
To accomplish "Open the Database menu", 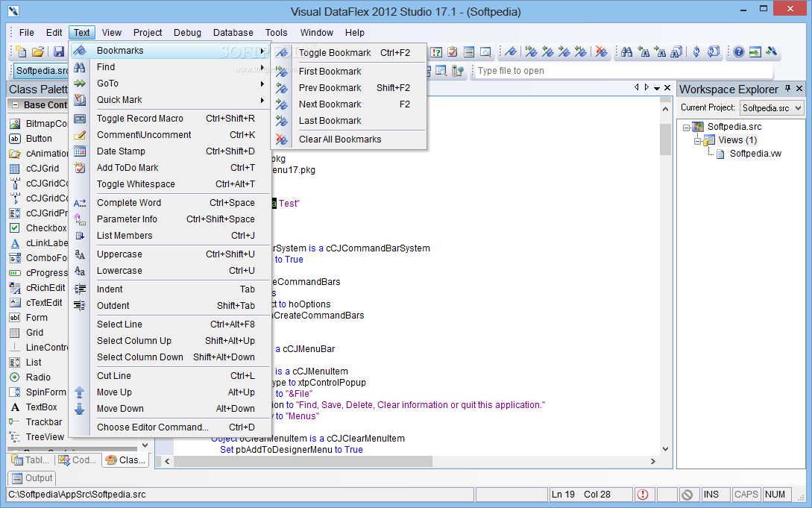I will point(233,33).
